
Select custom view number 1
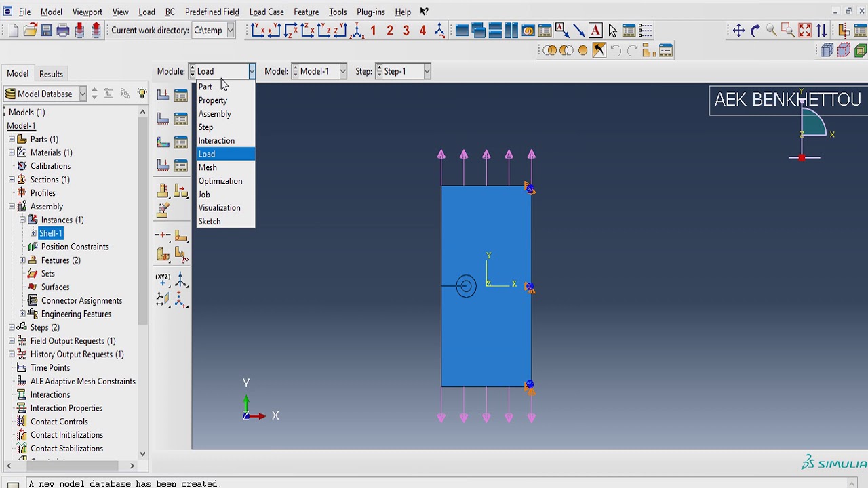coord(373,30)
